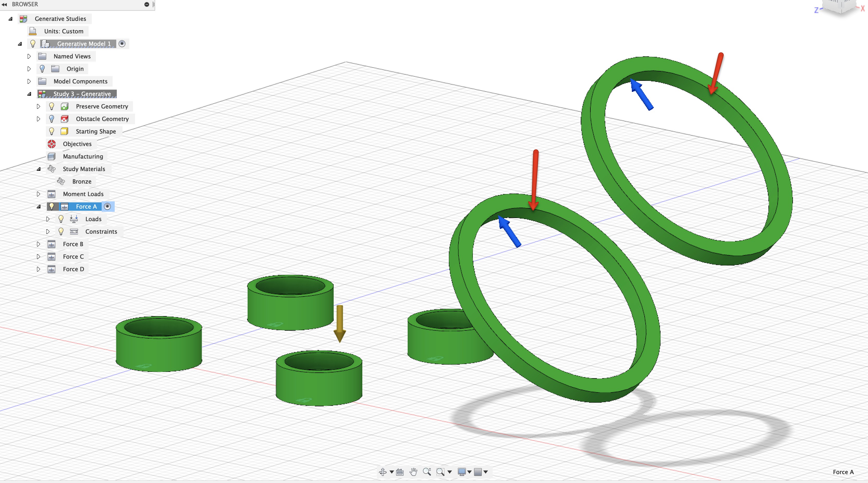Toggle visibility of Generative Model 1
Image resolution: width=868 pixels, height=483 pixels.
pyautogui.click(x=32, y=43)
